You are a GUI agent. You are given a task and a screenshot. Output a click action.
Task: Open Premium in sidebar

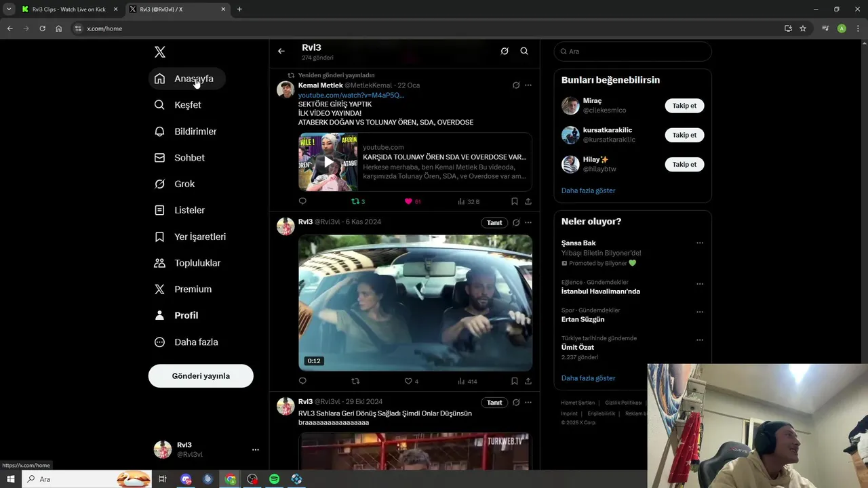pyautogui.click(x=183, y=289)
